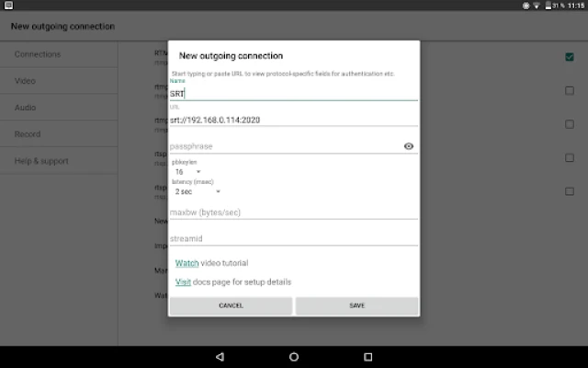Click the Visit docs page link
The image size is (588, 368).
click(183, 282)
